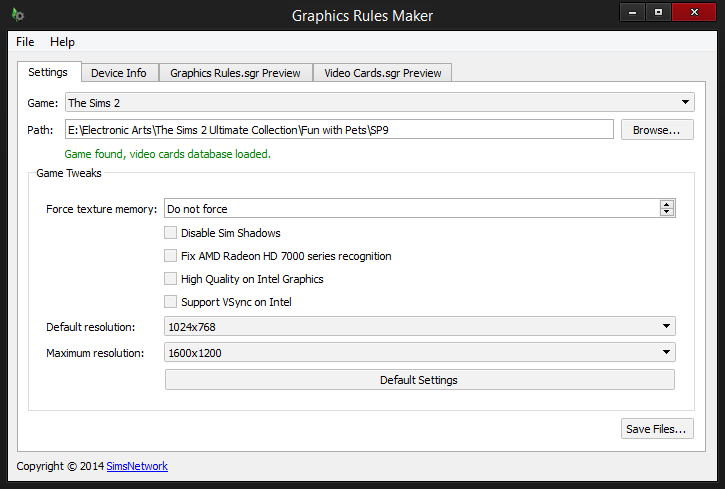Image resolution: width=725 pixels, height=489 pixels.
Task: Open the Help menu
Action: tap(62, 42)
